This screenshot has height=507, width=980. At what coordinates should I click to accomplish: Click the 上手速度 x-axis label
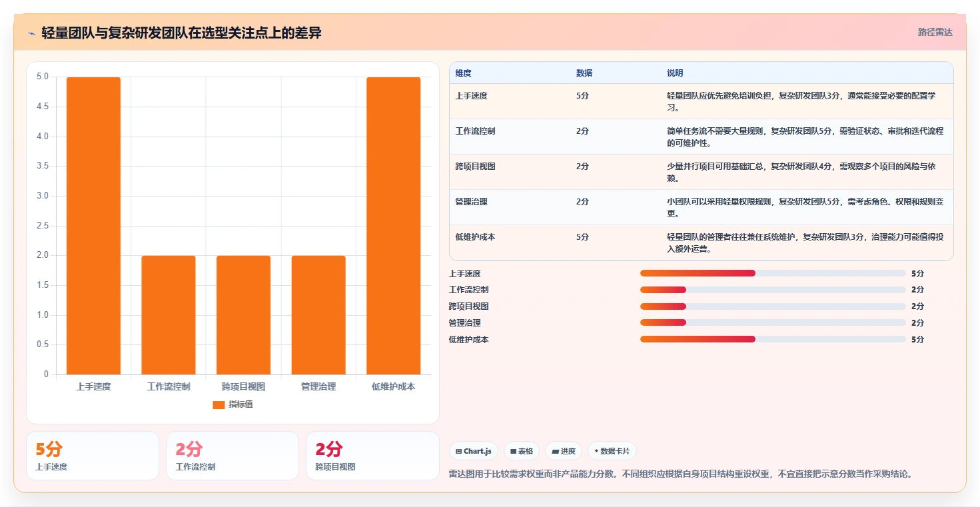click(93, 386)
